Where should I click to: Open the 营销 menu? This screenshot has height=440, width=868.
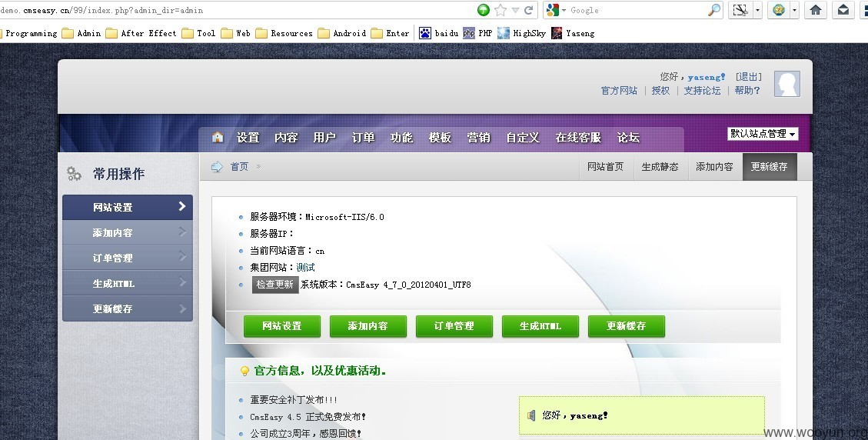coord(478,138)
